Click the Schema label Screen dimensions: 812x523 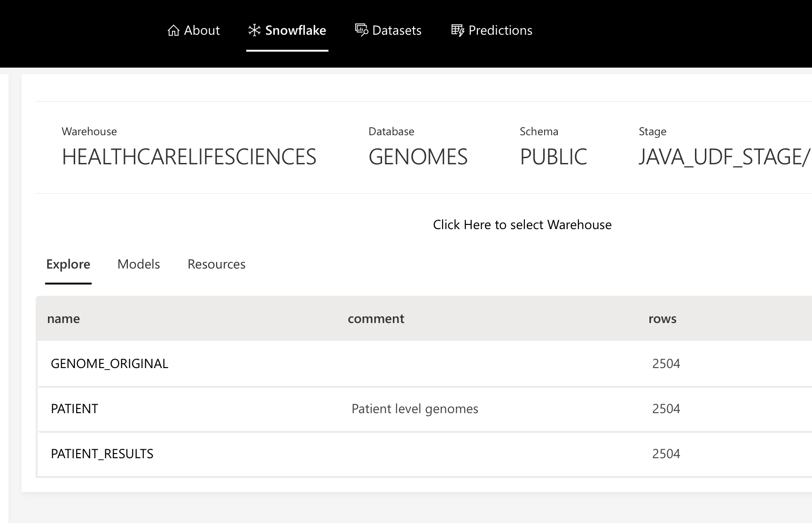pyautogui.click(x=539, y=131)
